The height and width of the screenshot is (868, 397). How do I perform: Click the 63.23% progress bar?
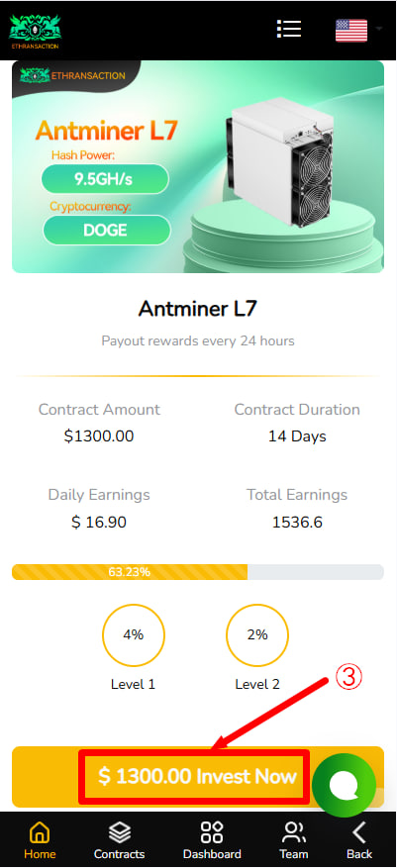(x=198, y=572)
